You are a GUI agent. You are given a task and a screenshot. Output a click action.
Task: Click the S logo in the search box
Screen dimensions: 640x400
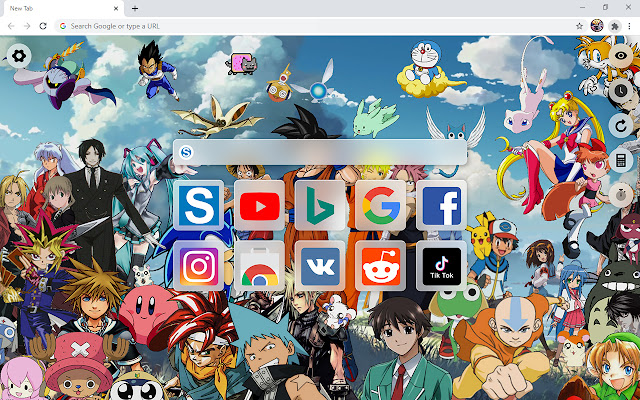pyautogui.click(x=186, y=152)
